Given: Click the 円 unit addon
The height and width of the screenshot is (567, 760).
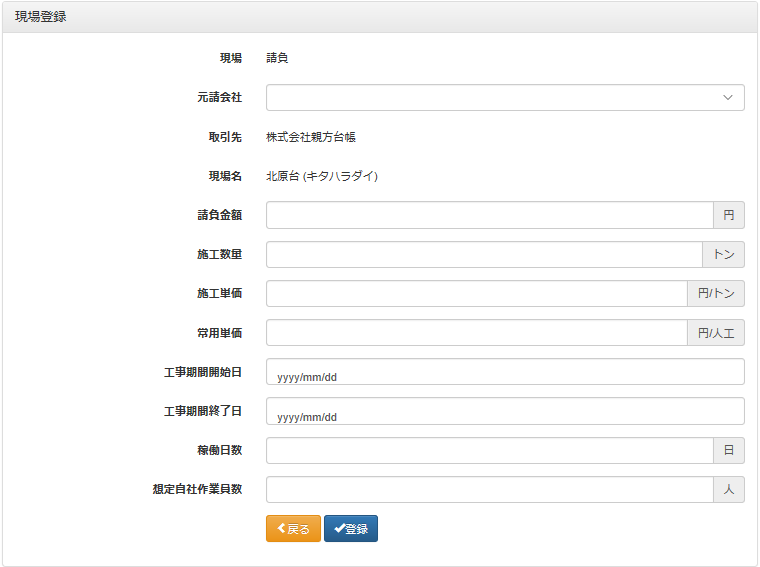Looking at the screenshot, I should pyautogui.click(x=728, y=215).
